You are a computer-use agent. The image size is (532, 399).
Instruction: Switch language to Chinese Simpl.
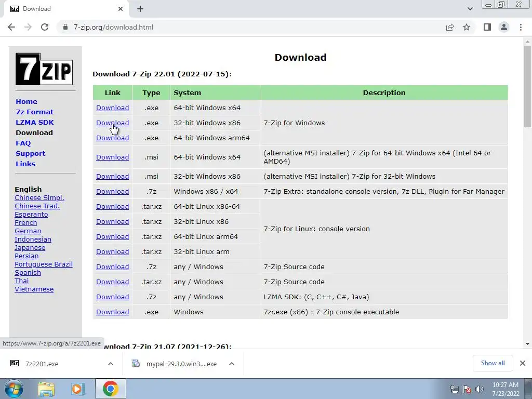(39, 198)
